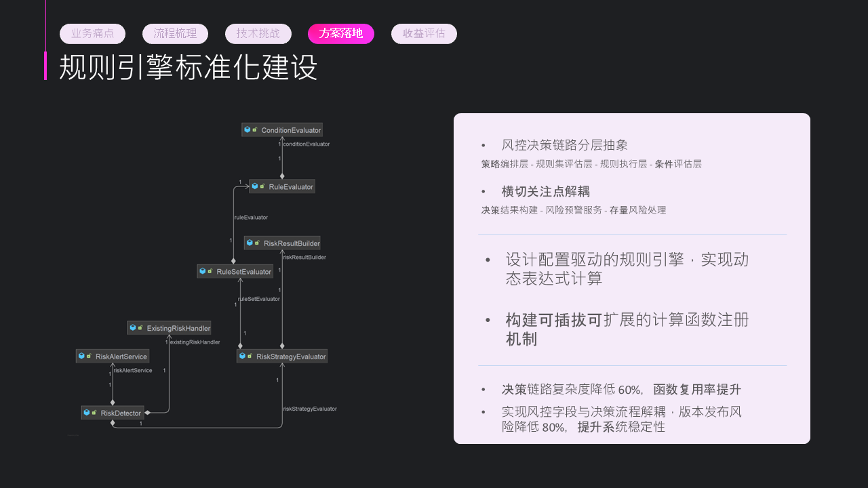This screenshot has height=488, width=868.
Task: Click the lowercase existingRiskHandler edge label
Action: [195, 342]
